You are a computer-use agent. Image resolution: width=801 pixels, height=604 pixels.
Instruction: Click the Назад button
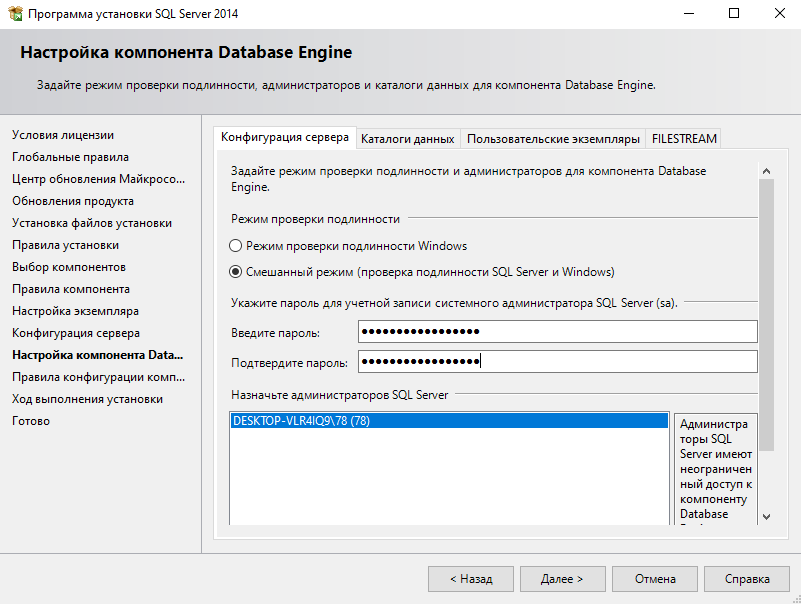[x=471, y=579]
